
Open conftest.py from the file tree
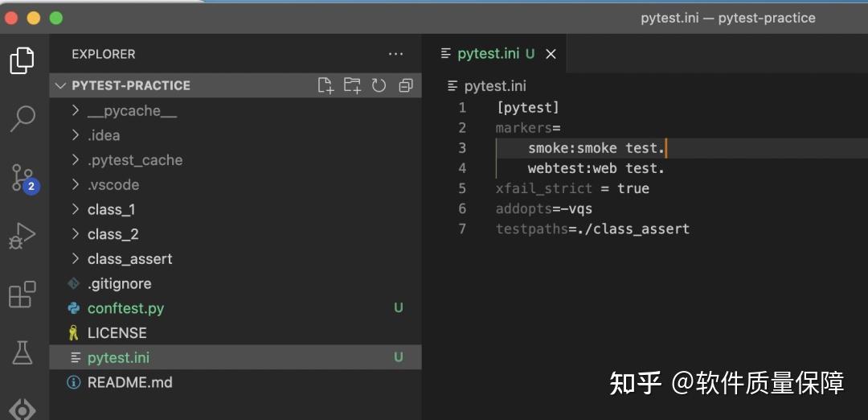pyautogui.click(x=125, y=308)
